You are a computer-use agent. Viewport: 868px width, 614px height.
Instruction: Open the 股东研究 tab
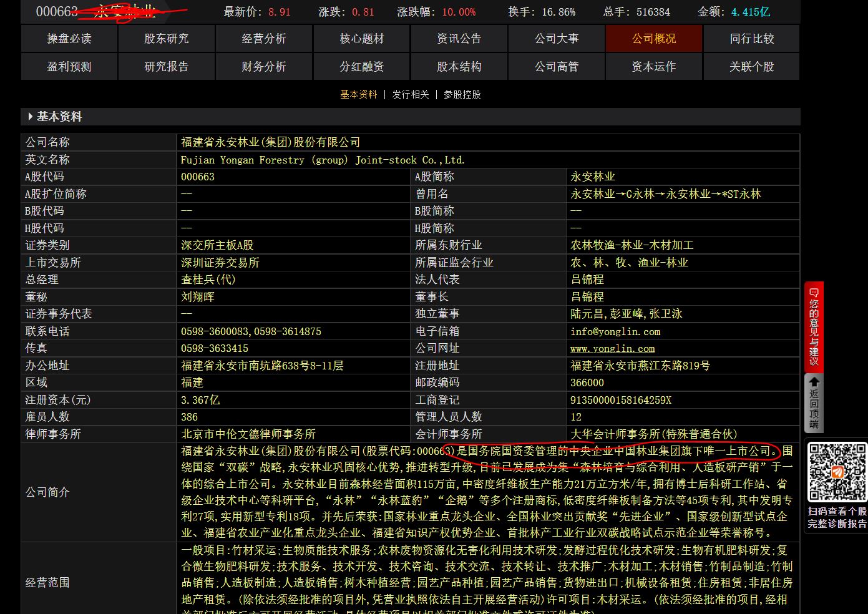point(167,39)
